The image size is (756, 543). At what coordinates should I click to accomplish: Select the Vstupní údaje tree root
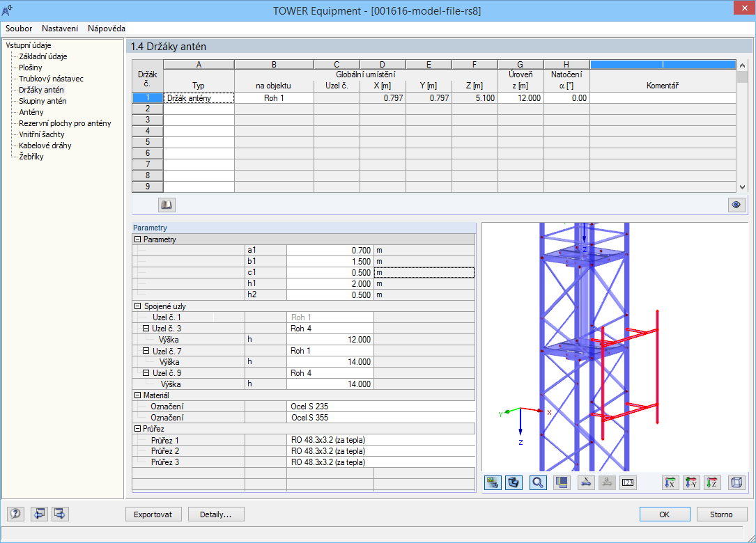click(x=29, y=45)
